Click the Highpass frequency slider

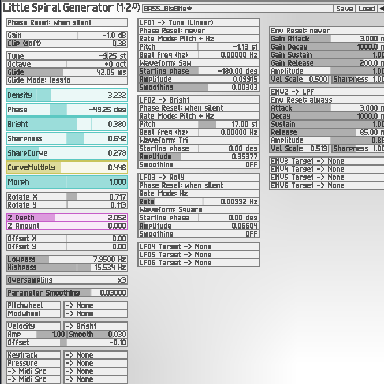[x=67, y=267]
